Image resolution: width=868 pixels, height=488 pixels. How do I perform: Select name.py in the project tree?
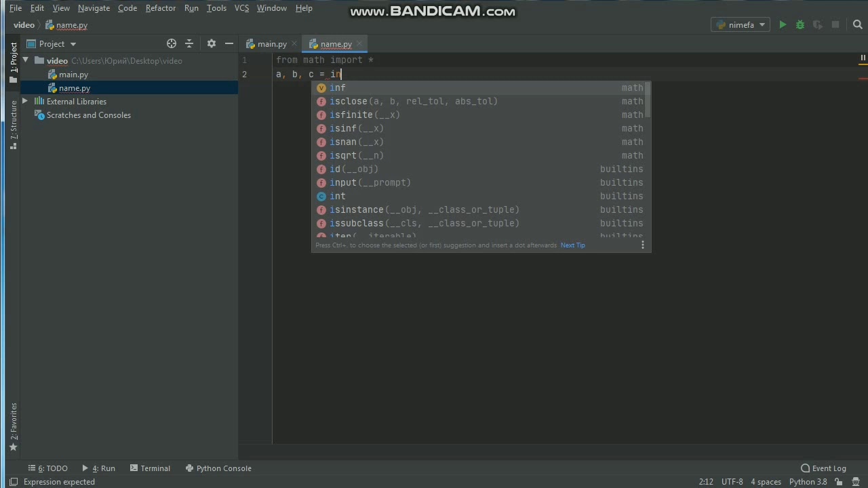tap(75, 88)
